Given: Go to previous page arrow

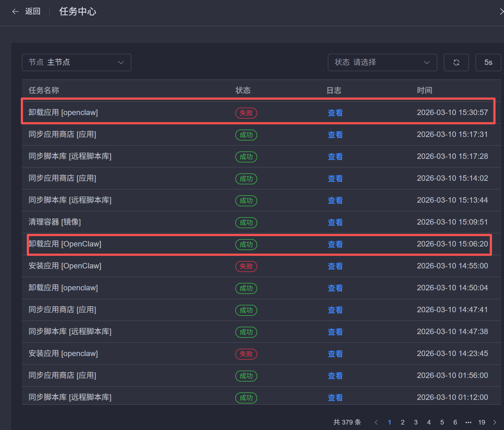Looking at the screenshot, I should click(x=376, y=422).
